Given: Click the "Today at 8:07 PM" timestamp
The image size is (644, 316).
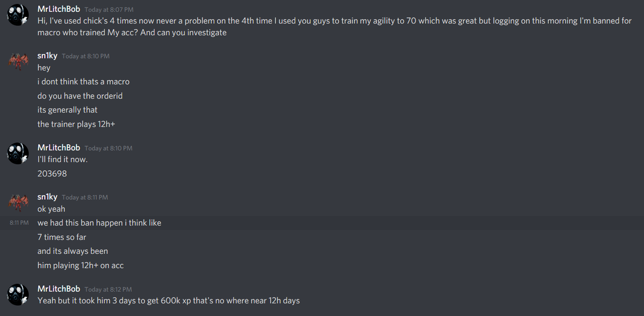Looking at the screenshot, I should click(108, 10).
